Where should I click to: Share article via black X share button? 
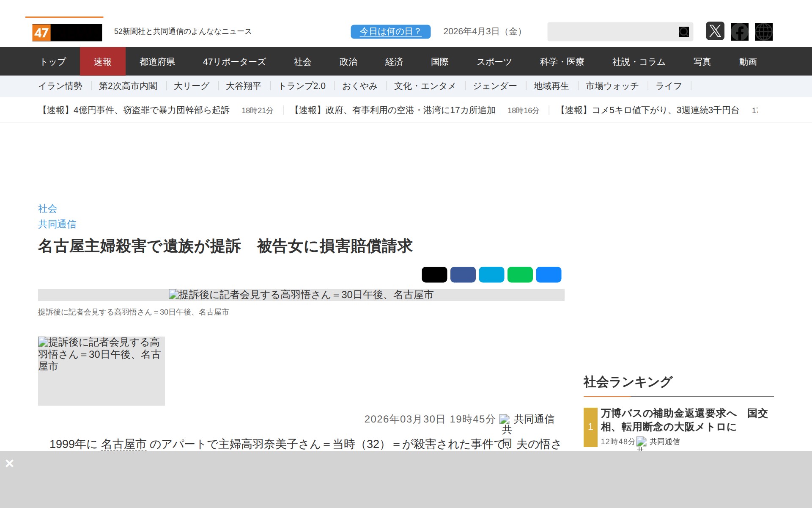tap(434, 274)
